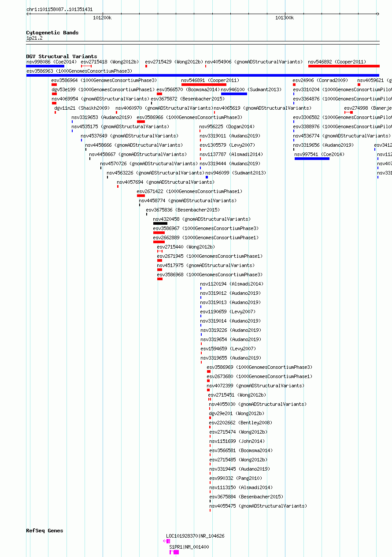Open esv2673680 (1000GenomesConsortiumPhase1) variant

[259, 377]
